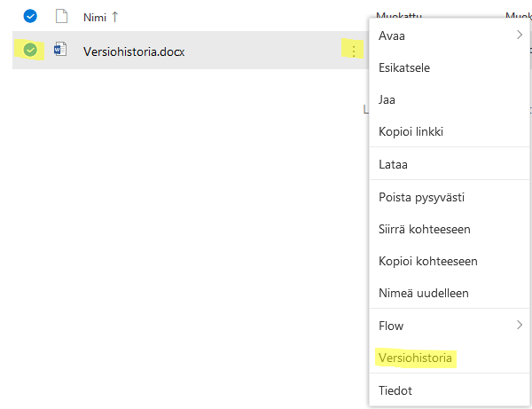
Task: Choose Poista pysyvästi menu entry
Action: pyautogui.click(x=421, y=197)
